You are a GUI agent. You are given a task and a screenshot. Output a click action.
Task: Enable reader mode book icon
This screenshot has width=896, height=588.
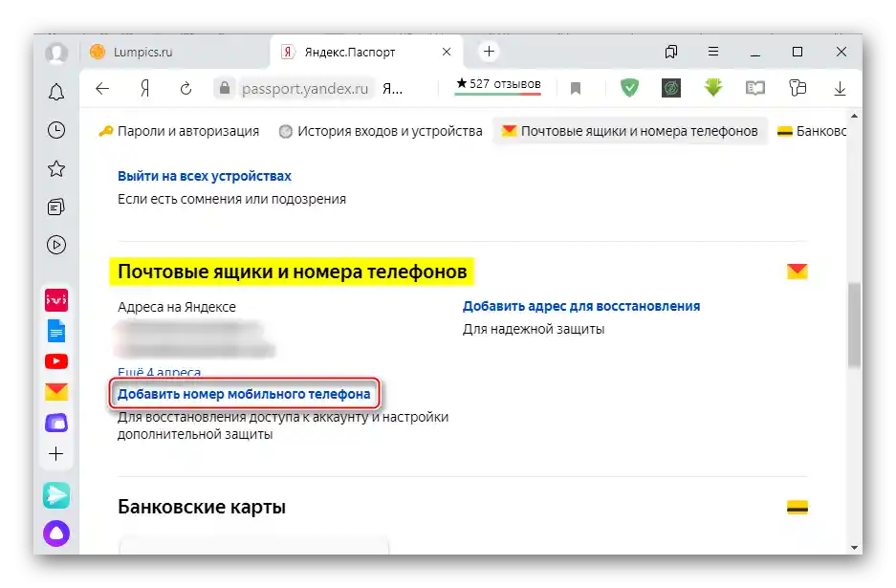(754, 88)
